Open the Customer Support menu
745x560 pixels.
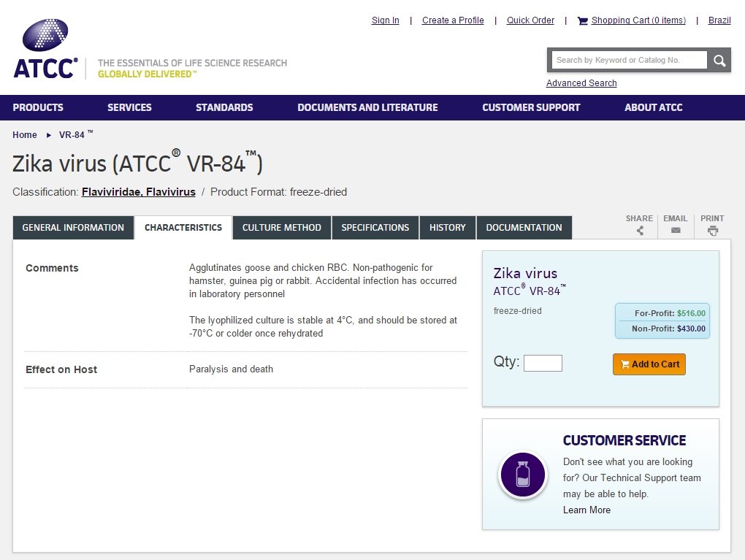pyautogui.click(x=531, y=107)
